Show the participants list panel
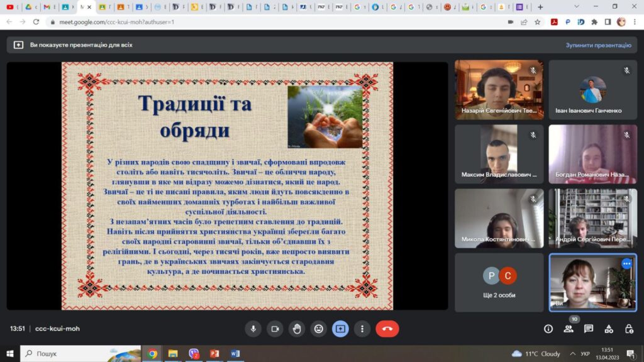Screen dimensions: 644x362 click(x=569, y=329)
